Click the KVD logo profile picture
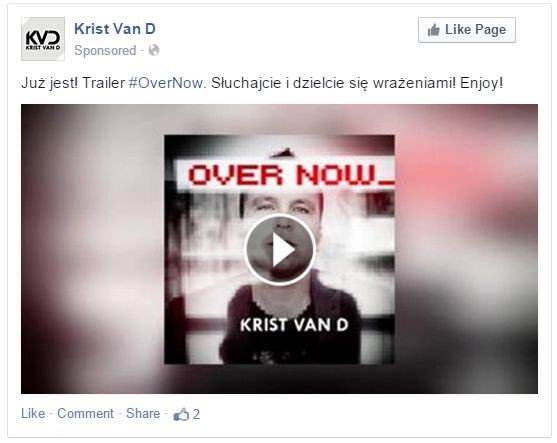Viewport: 557px width, 443px height. click(x=43, y=39)
